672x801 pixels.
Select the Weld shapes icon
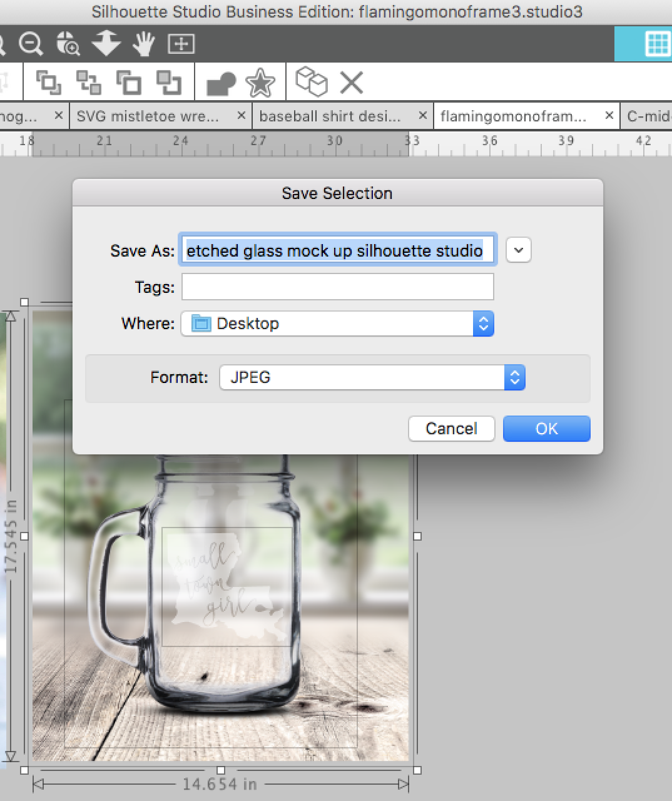coord(220,82)
